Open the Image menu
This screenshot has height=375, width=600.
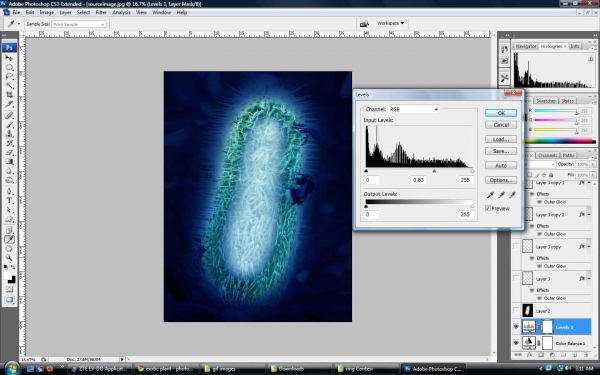point(47,12)
